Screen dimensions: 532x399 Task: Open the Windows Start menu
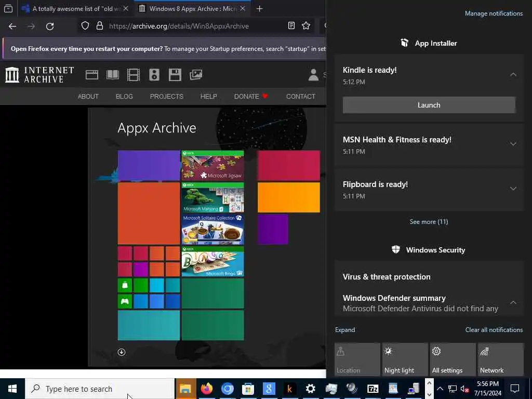click(x=12, y=389)
